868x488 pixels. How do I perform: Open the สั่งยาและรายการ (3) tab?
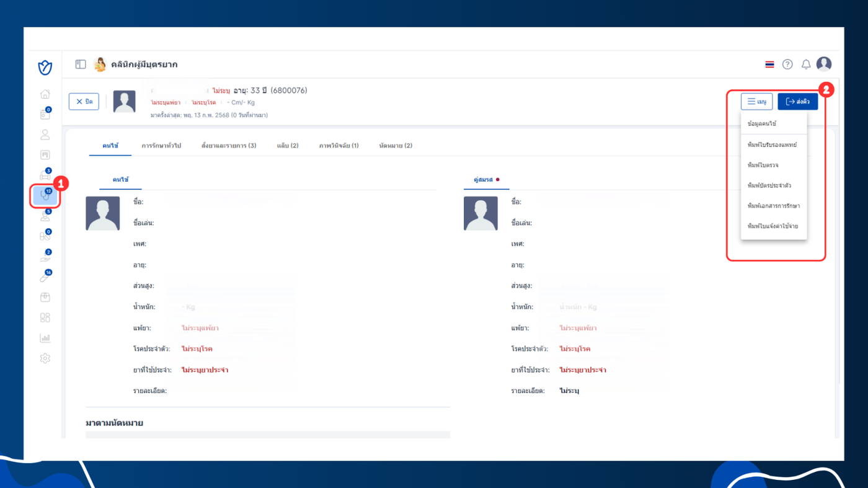229,146
